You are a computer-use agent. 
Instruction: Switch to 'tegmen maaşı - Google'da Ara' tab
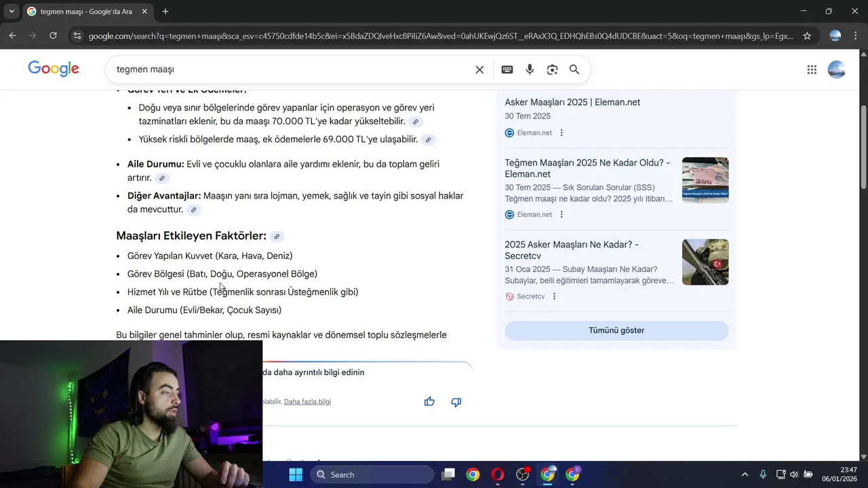coord(86,12)
